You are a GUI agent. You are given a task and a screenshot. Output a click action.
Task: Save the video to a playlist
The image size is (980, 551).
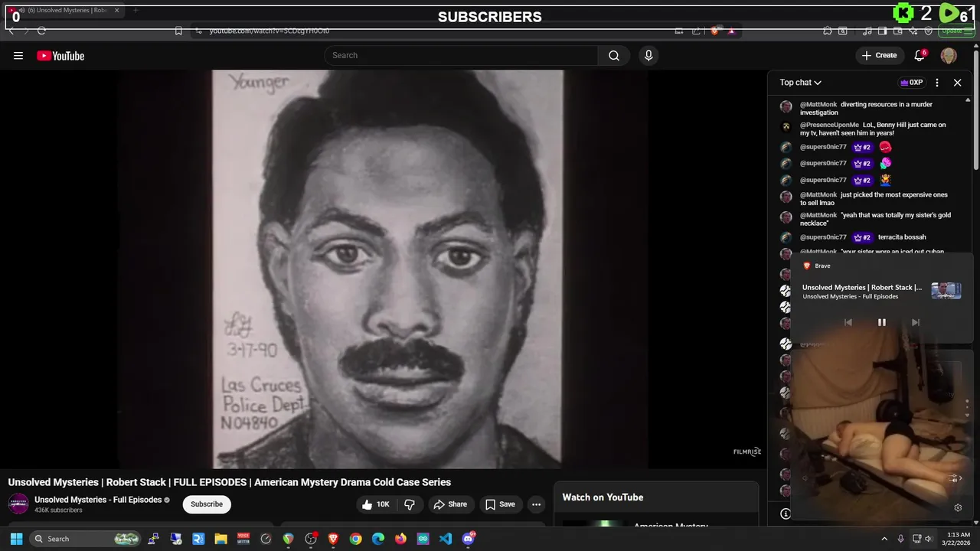pos(500,504)
